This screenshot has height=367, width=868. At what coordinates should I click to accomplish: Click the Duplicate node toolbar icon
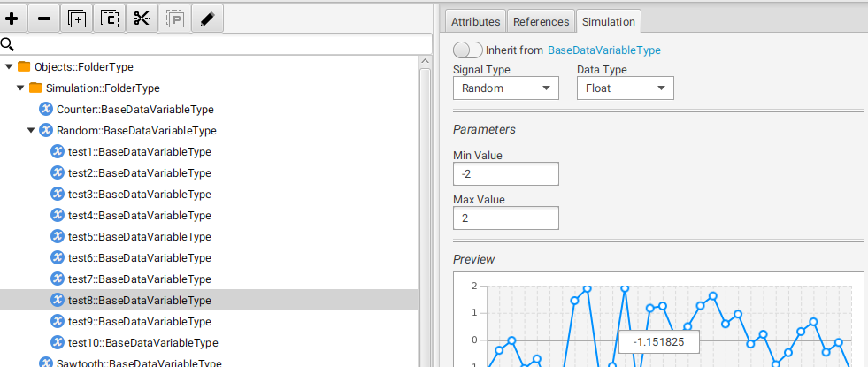pos(77,19)
